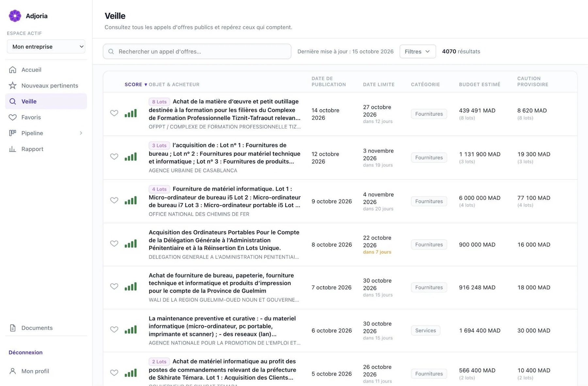Click the 2 Lots badge

coord(159,361)
